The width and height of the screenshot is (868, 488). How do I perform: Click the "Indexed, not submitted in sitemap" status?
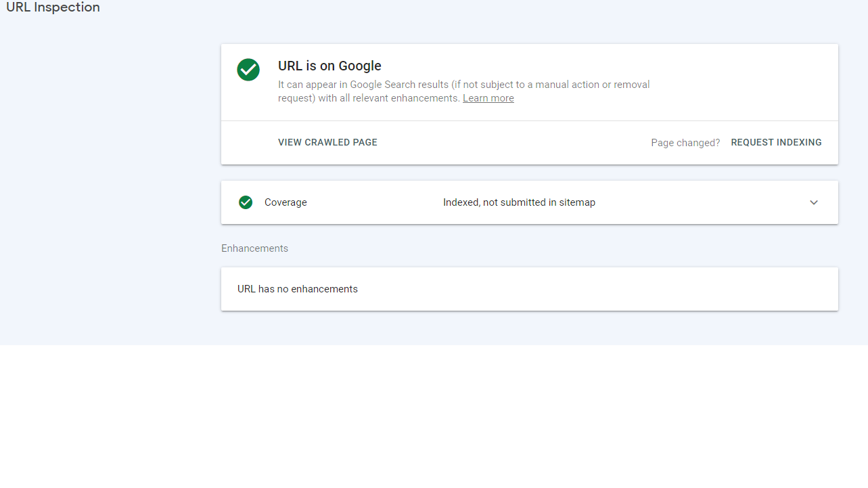tap(519, 202)
